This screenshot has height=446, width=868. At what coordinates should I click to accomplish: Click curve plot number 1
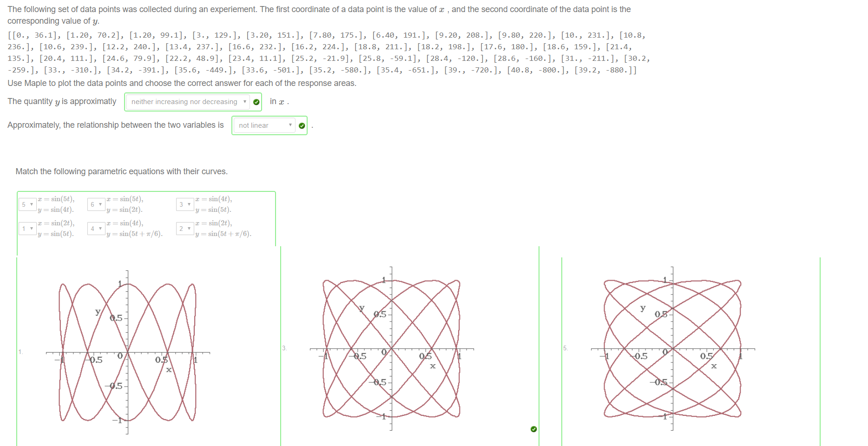click(128, 352)
